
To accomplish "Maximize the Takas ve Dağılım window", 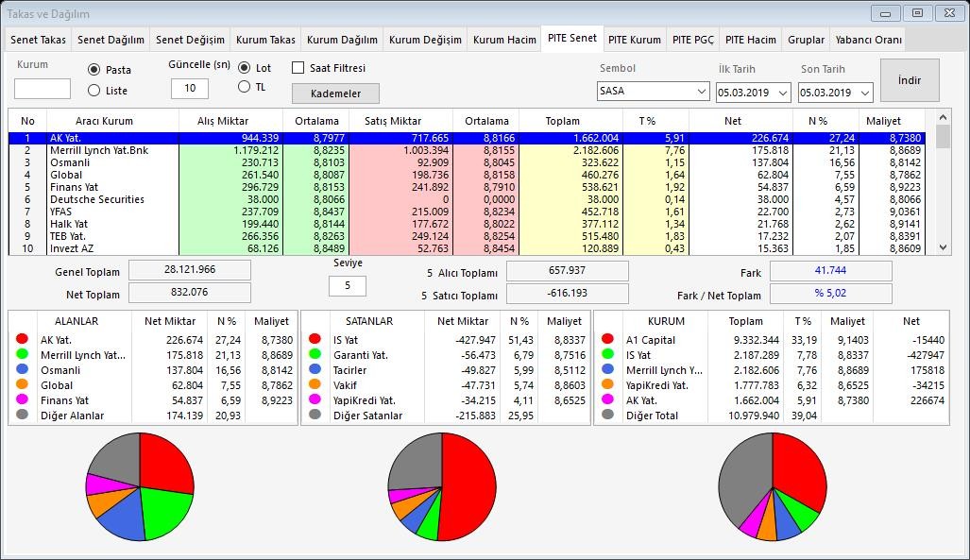I will pyautogui.click(x=917, y=13).
